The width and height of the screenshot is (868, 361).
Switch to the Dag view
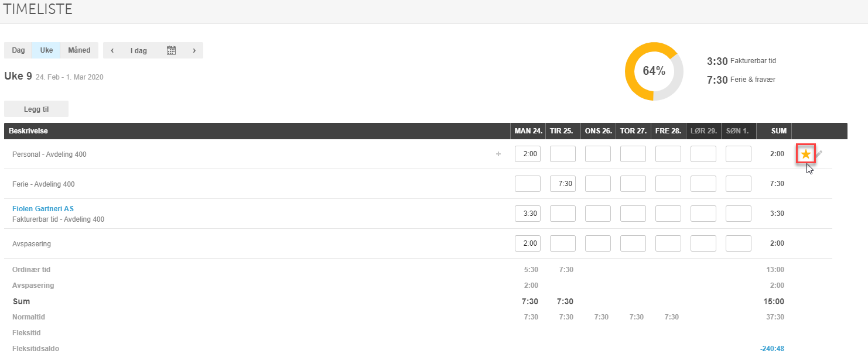(18, 50)
